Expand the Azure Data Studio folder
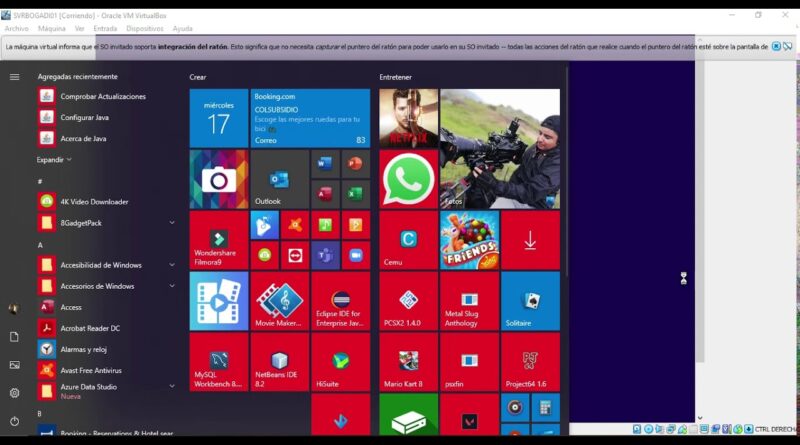This screenshot has height=445, width=800. pyautogui.click(x=172, y=386)
